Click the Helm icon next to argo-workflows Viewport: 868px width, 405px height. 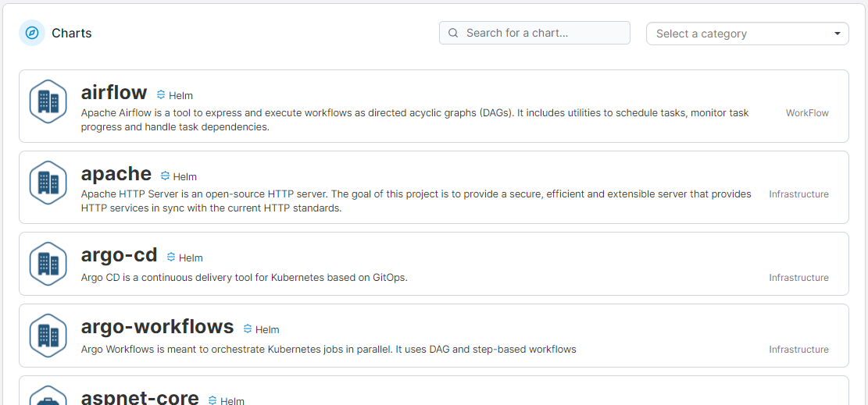tap(248, 329)
